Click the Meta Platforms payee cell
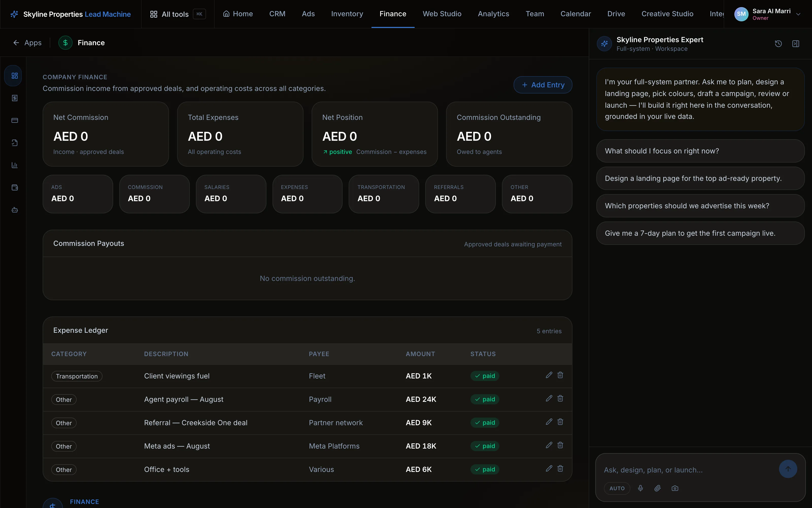The width and height of the screenshot is (812, 508). (x=334, y=446)
